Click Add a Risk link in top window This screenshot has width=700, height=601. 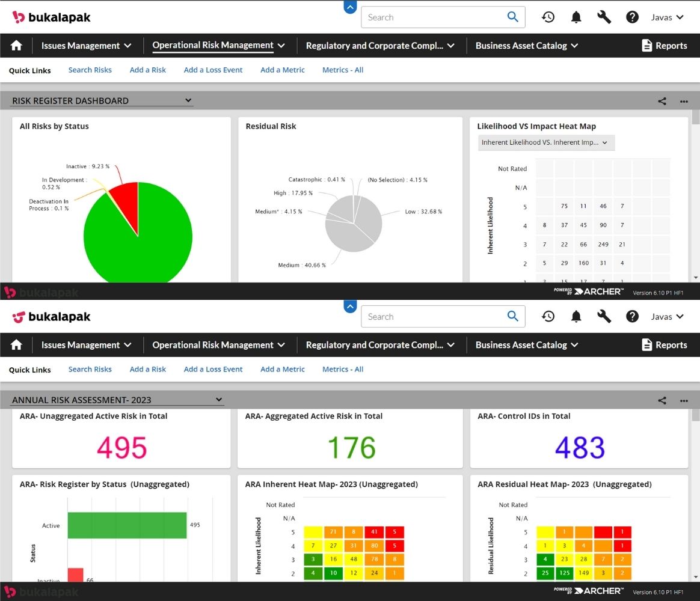[148, 70]
